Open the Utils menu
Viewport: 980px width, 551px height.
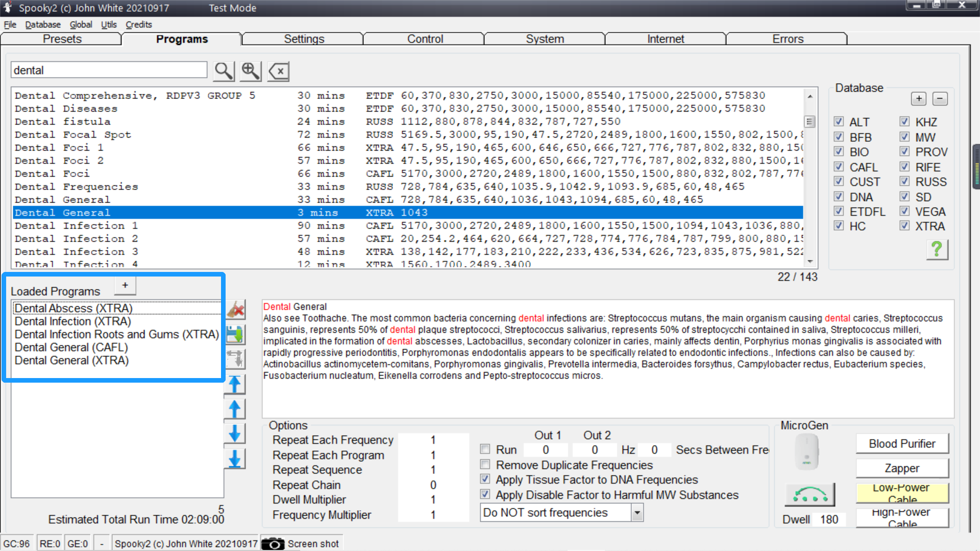coord(108,24)
